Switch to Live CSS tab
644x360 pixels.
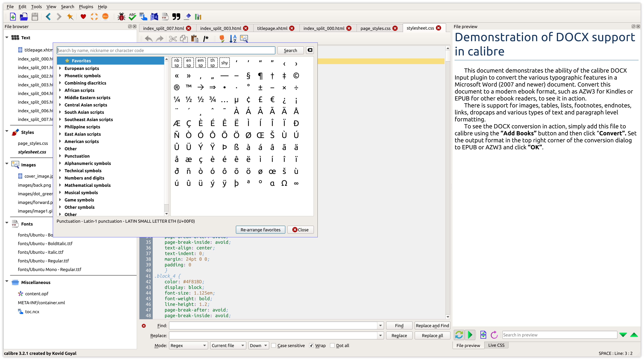[x=496, y=345]
